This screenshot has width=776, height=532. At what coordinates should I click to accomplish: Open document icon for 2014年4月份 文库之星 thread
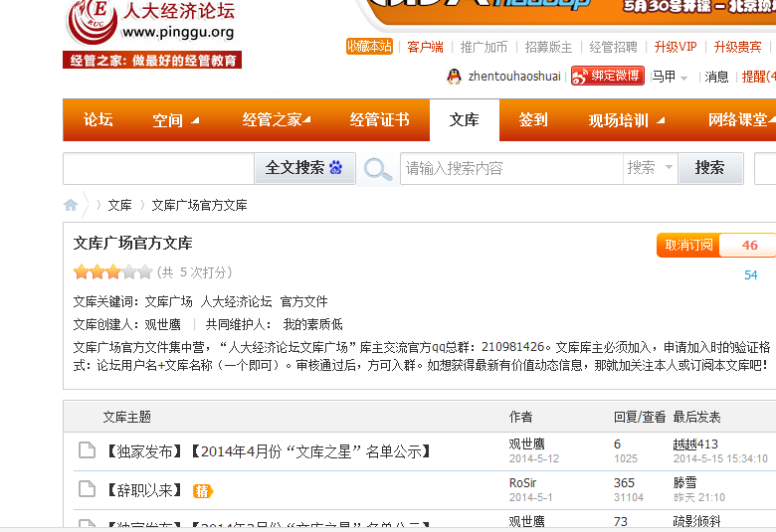(x=88, y=450)
